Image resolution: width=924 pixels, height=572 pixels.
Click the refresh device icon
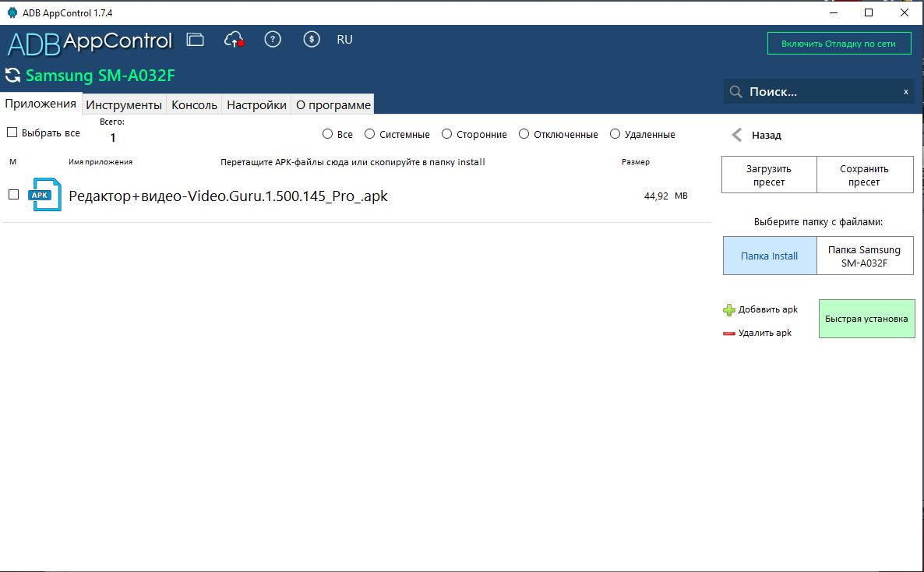(x=12, y=76)
